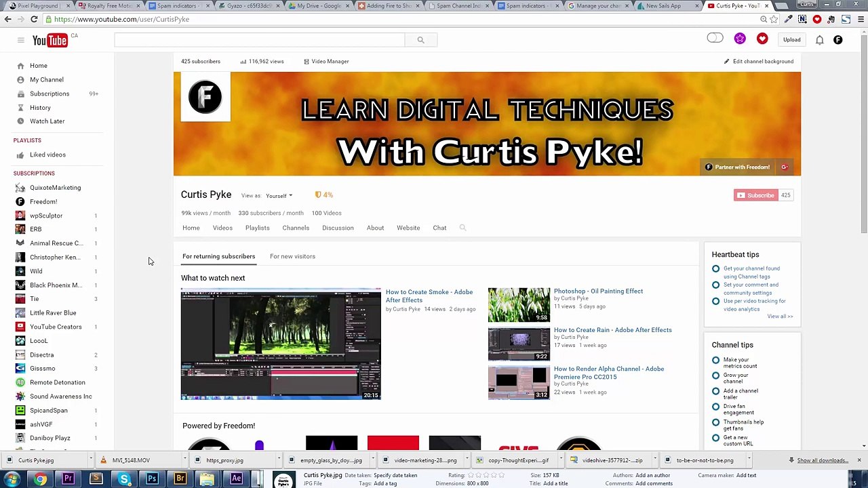Screen dimensions: 868x488
Task: Click into the YouTube search field
Action: click(260, 40)
